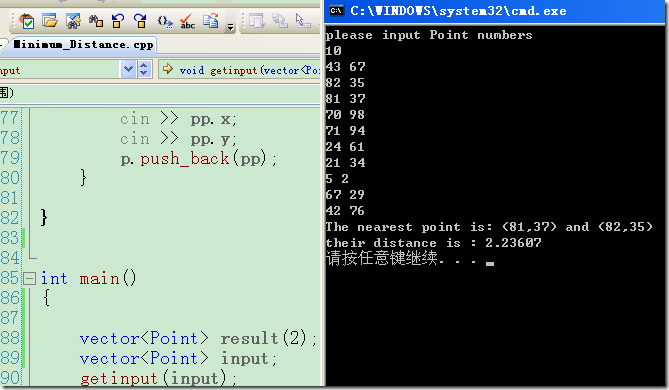Click the vector<Point> input; line
Viewport: 669px width, 390px height.
[178, 358]
